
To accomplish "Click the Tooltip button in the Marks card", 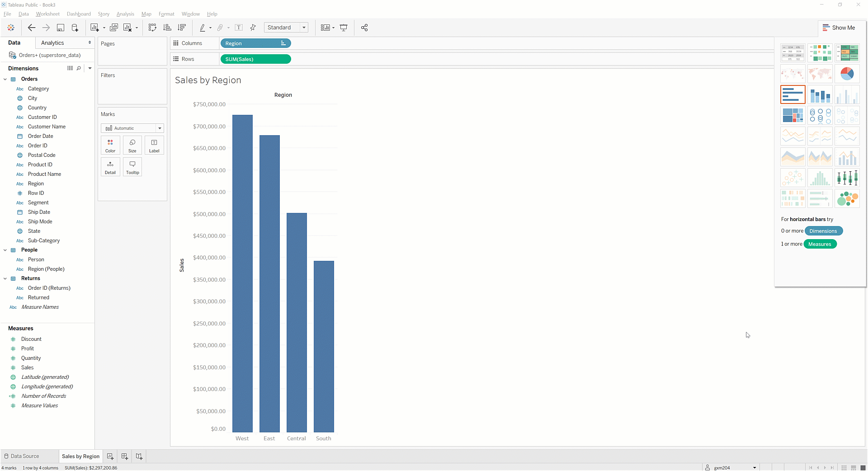I will click(x=132, y=167).
